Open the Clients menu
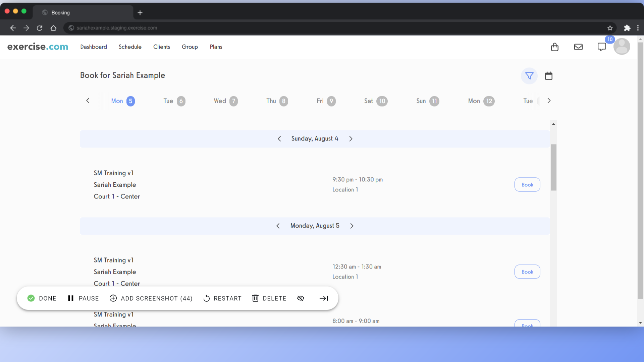 pyautogui.click(x=162, y=47)
